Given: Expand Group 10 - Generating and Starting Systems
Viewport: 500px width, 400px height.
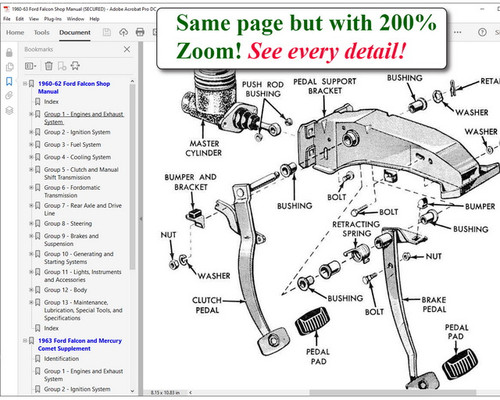Looking at the screenshot, I should [x=31, y=254].
